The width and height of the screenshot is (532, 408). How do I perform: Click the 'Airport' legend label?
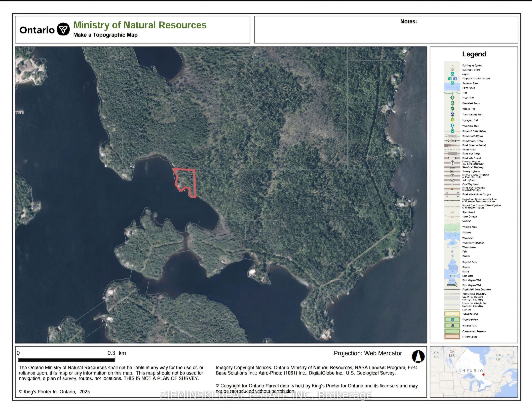pyautogui.click(x=466, y=74)
